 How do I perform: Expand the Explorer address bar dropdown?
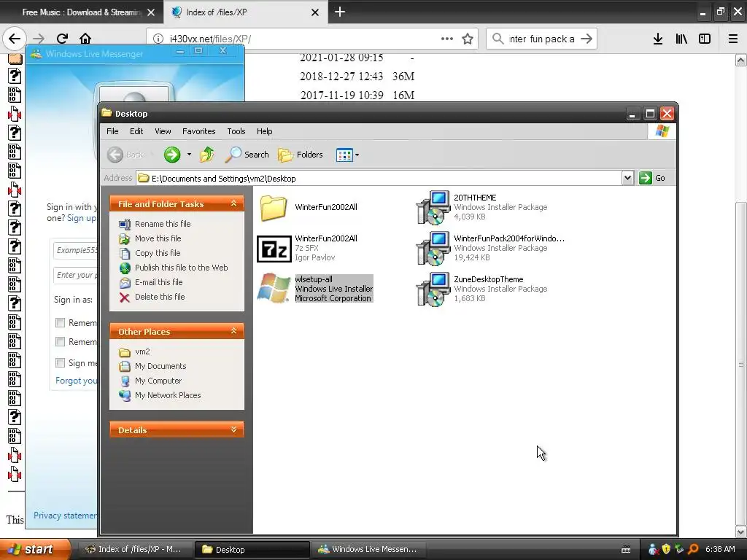(627, 178)
